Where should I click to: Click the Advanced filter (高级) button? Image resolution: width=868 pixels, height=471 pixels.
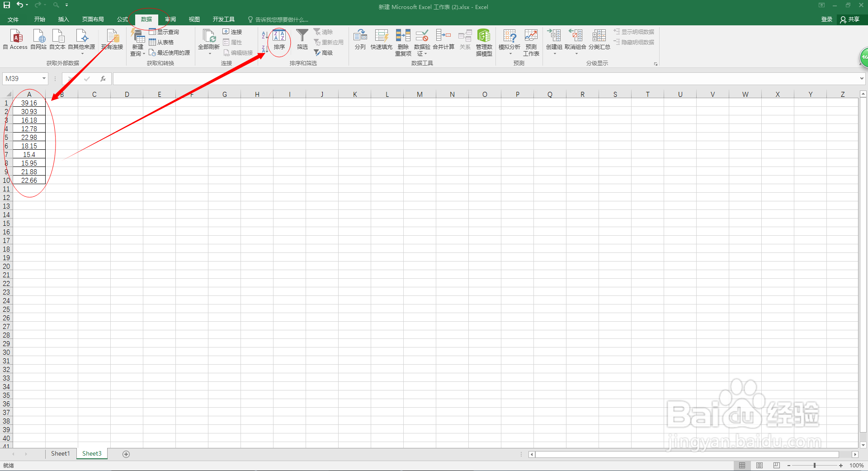click(324, 52)
